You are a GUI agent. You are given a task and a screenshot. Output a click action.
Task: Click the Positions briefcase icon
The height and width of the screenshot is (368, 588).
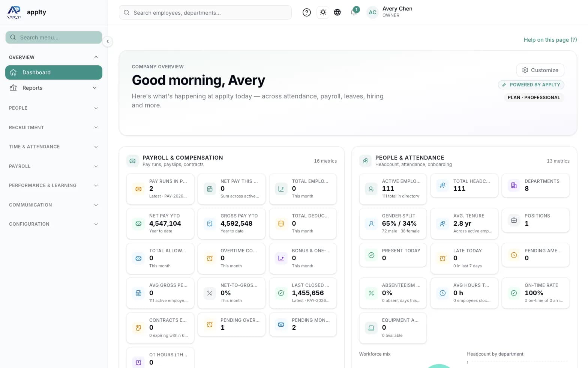pos(514,220)
